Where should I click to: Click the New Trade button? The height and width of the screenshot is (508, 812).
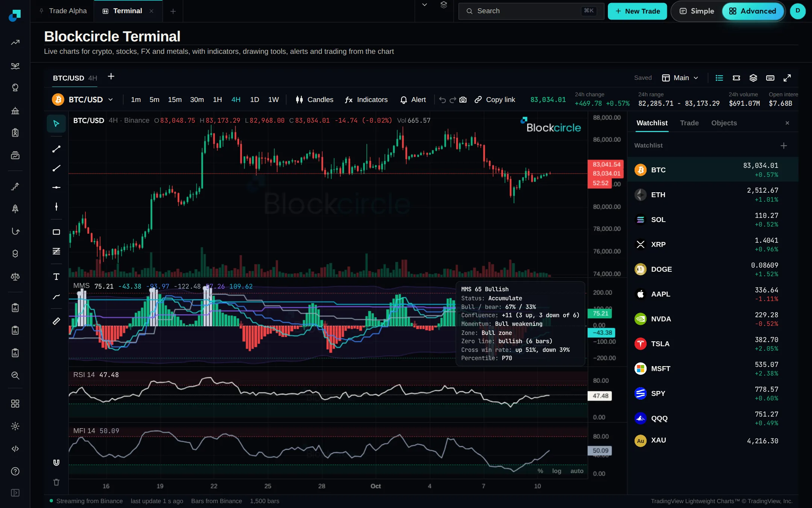(x=638, y=11)
